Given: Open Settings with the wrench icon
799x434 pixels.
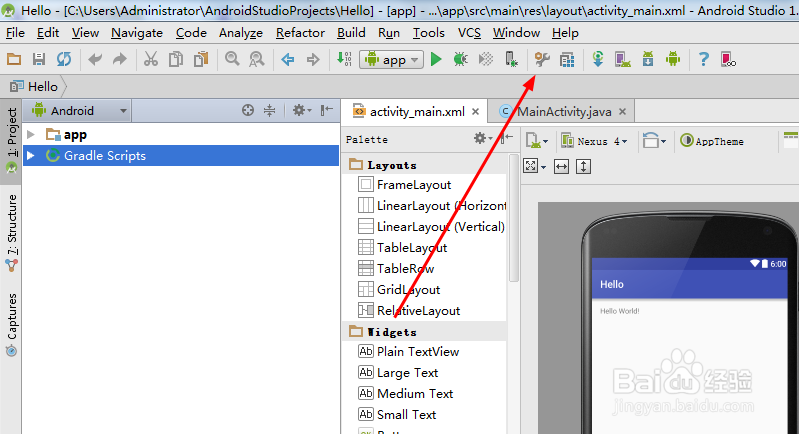Looking at the screenshot, I should pyautogui.click(x=542, y=60).
